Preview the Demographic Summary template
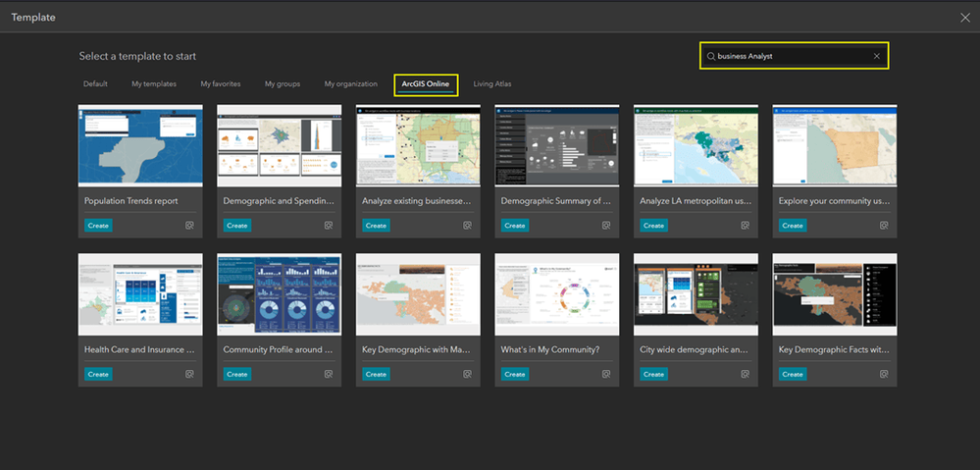The image size is (980, 470). (x=605, y=226)
